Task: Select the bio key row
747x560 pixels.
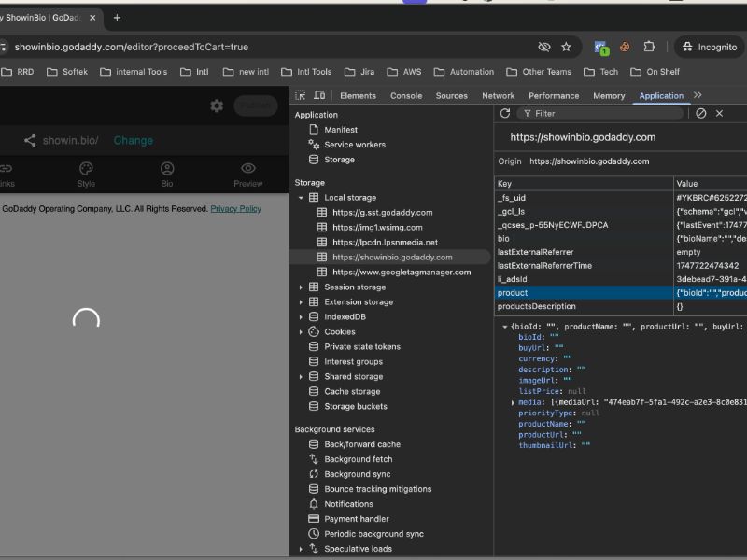Action: click(x=621, y=239)
